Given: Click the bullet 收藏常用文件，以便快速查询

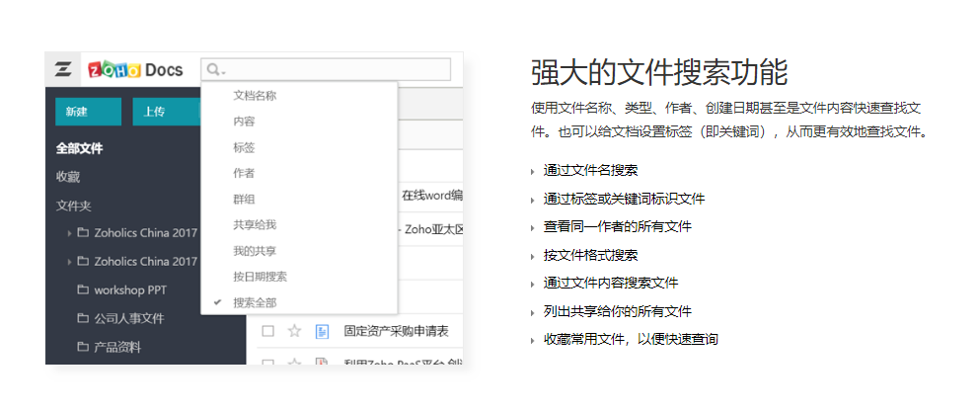Looking at the screenshot, I should (x=631, y=339).
